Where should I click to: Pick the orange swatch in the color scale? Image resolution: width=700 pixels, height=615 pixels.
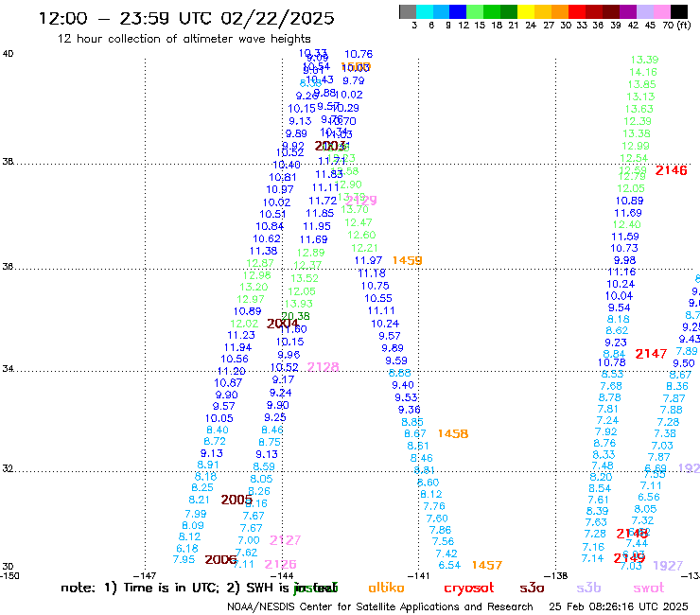tap(560, 11)
